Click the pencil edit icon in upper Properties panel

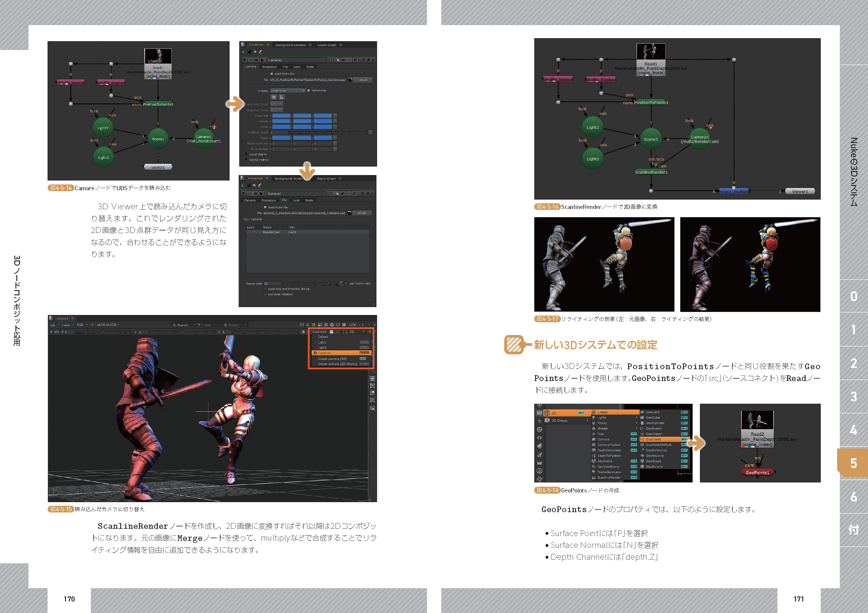(x=260, y=52)
